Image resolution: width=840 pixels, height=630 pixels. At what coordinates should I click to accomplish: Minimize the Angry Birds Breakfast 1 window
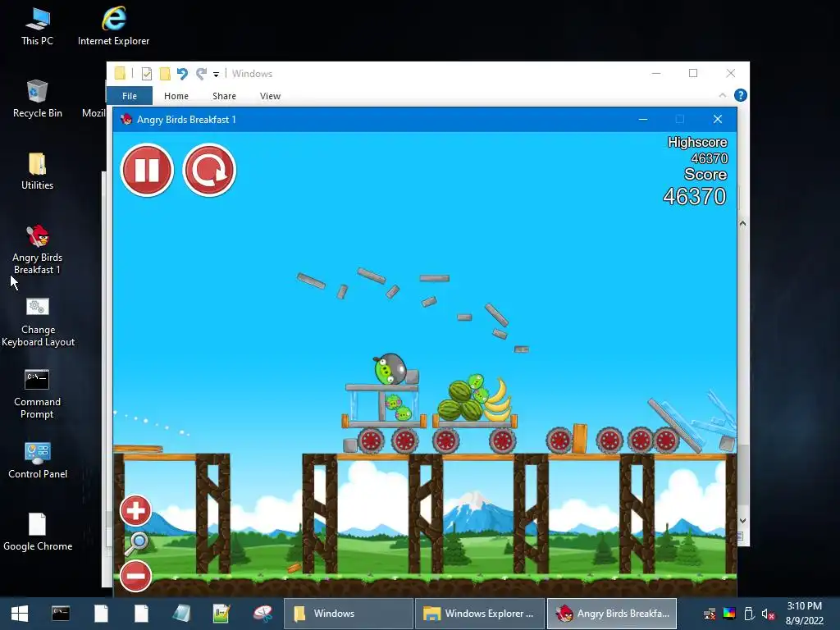point(643,120)
